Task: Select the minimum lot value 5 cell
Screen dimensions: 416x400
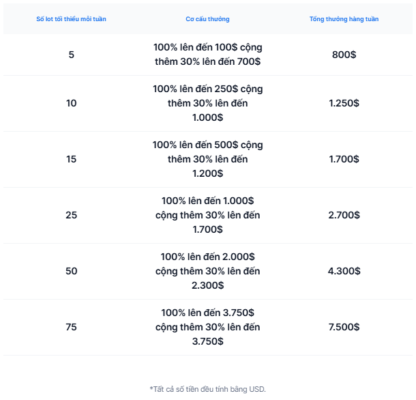Action: click(71, 54)
